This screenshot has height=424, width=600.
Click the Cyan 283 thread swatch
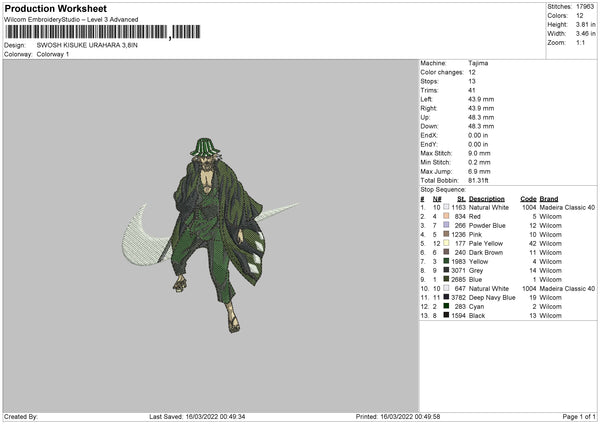pyautogui.click(x=446, y=306)
